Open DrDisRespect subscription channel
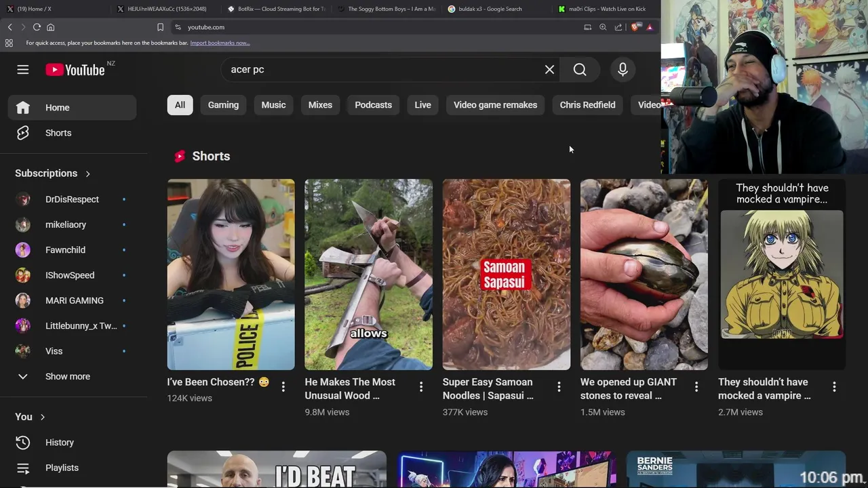 click(x=72, y=199)
